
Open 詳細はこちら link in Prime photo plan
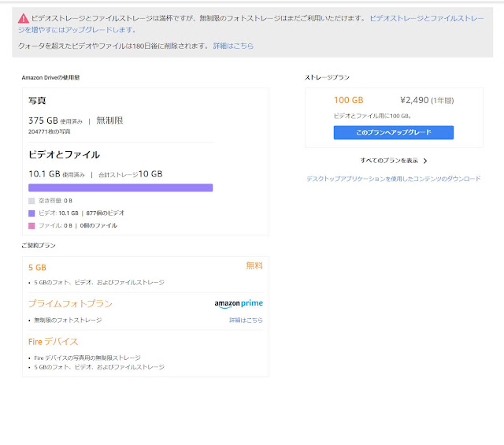246,320
